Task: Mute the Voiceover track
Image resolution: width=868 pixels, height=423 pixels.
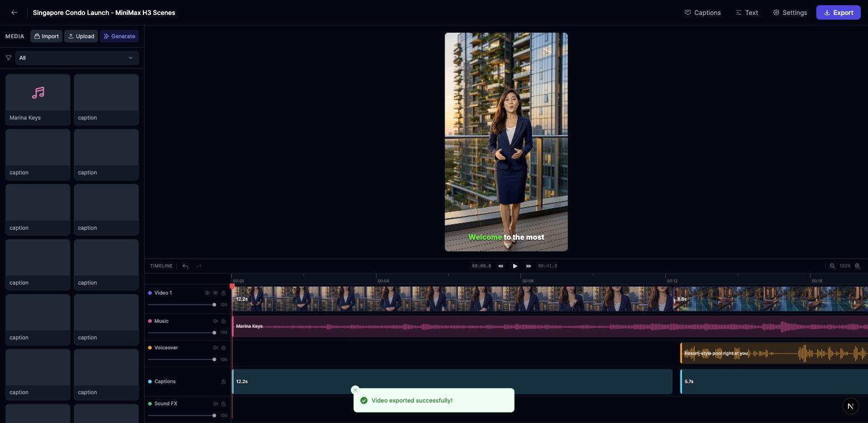Action: click(215, 348)
